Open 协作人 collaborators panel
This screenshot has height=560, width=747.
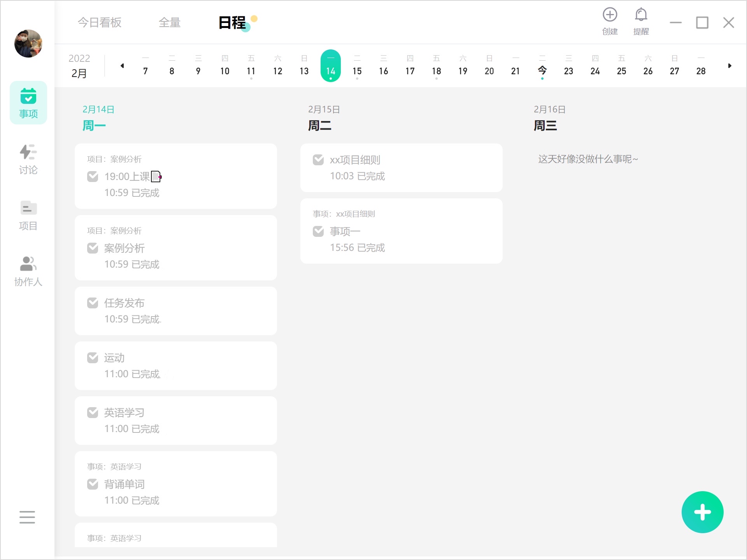[28, 271]
